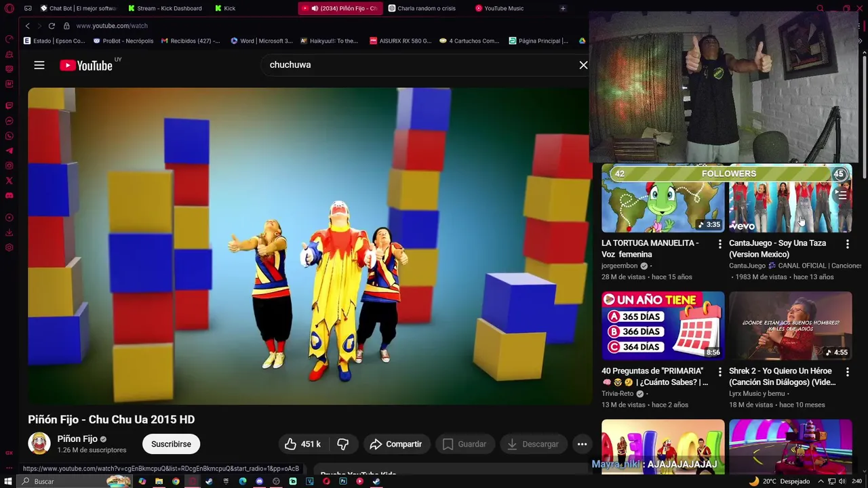Viewport: 868px width, 488px height.
Task: Open Discord in the Opera sidebar
Action: [9, 196]
